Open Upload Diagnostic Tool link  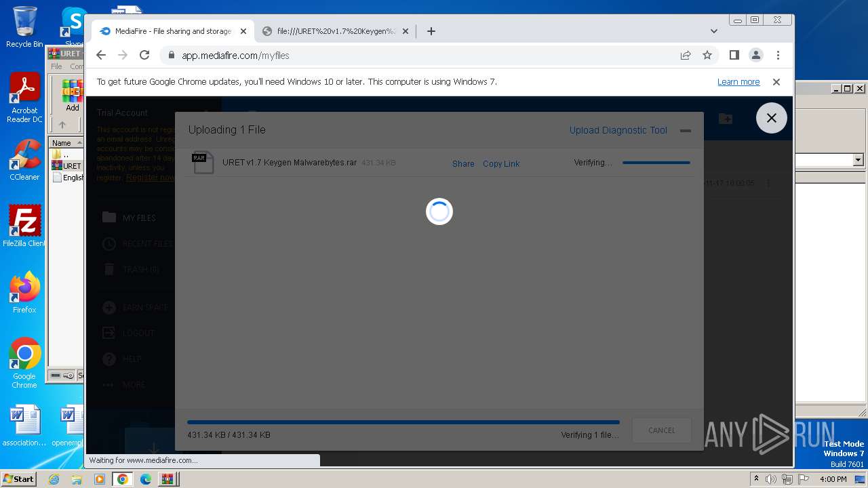(618, 130)
